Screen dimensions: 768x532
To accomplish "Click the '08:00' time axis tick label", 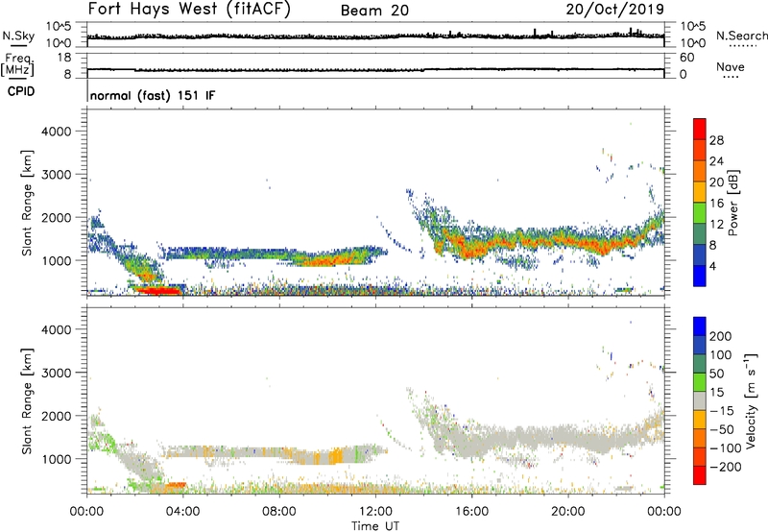I will tap(279, 512).
